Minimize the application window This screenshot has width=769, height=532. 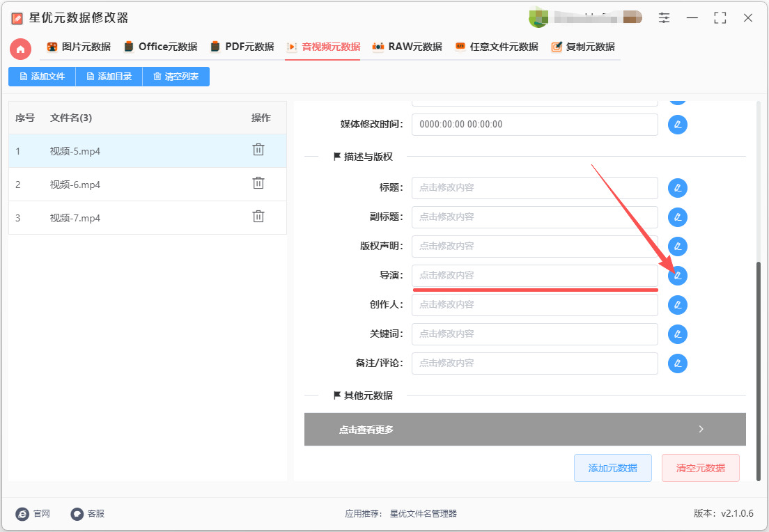pyautogui.click(x=692, y=18)
